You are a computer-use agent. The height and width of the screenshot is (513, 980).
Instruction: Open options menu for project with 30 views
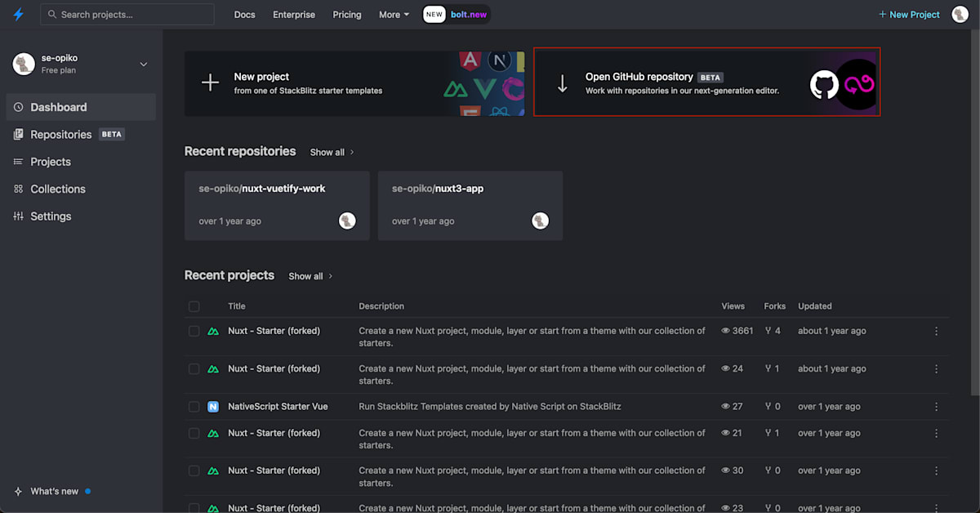click(936, 471)
